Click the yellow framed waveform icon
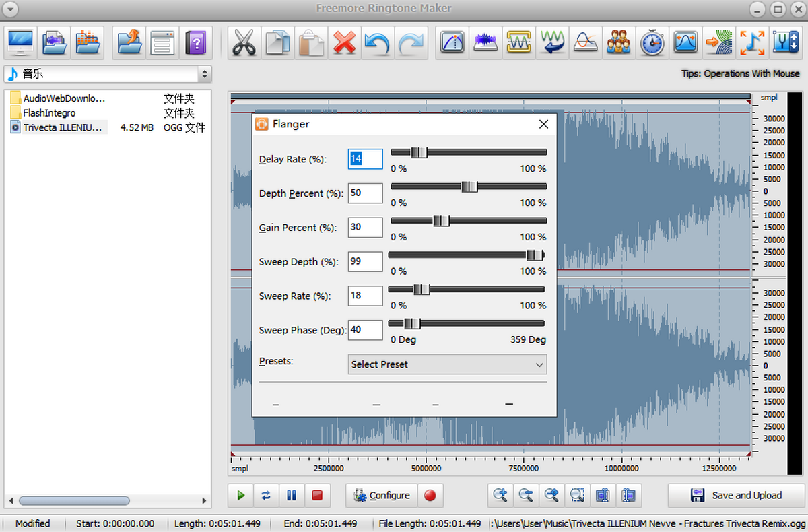808x532 pixels. point(519,42)
